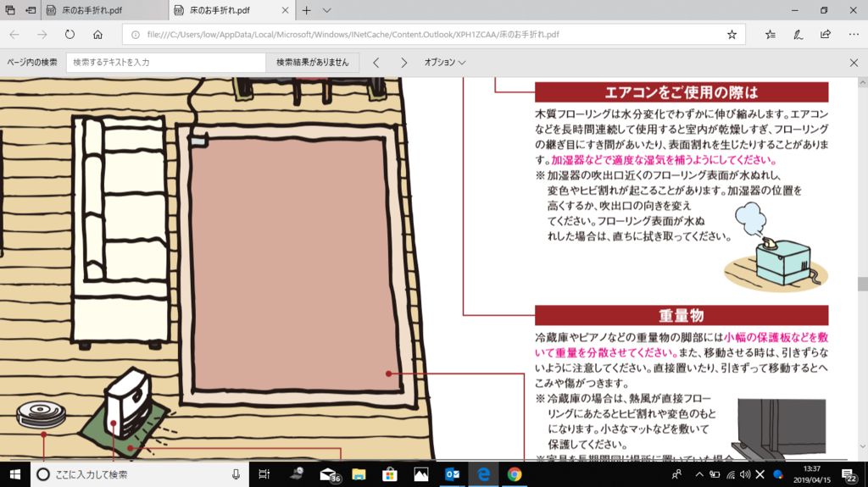
Task: Open Microsoft Store from taskbar
Action: (390, 474)
